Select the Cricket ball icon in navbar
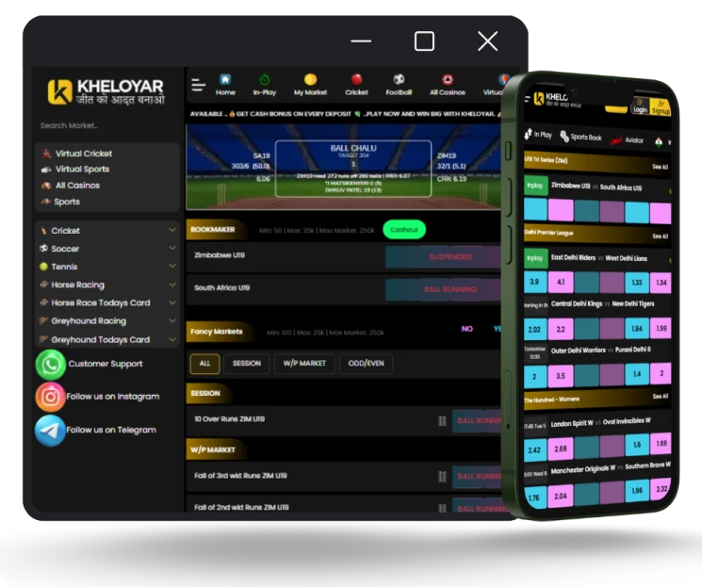This screenshot has height=588, width=702. click(x=356, y=80)
